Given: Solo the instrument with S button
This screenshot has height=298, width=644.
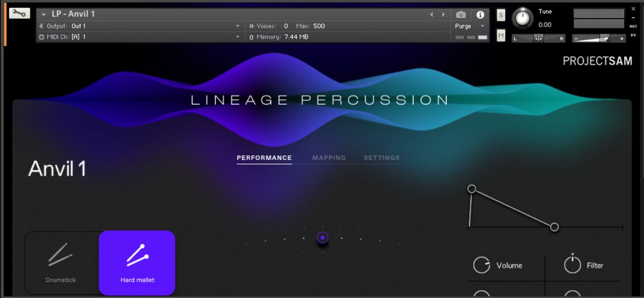Looking at the screenshot, I should (501, 15).
